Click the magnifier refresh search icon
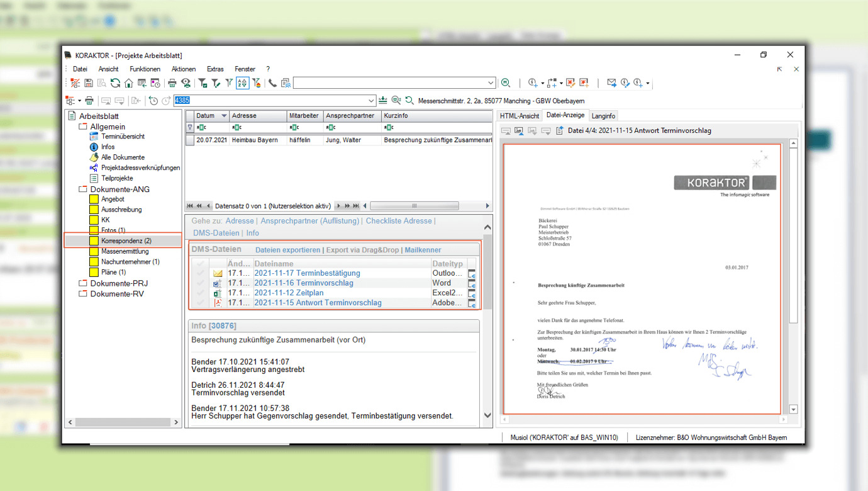This screenshot has height=491, width=868. pyautogui.click(x=409, y=101)
